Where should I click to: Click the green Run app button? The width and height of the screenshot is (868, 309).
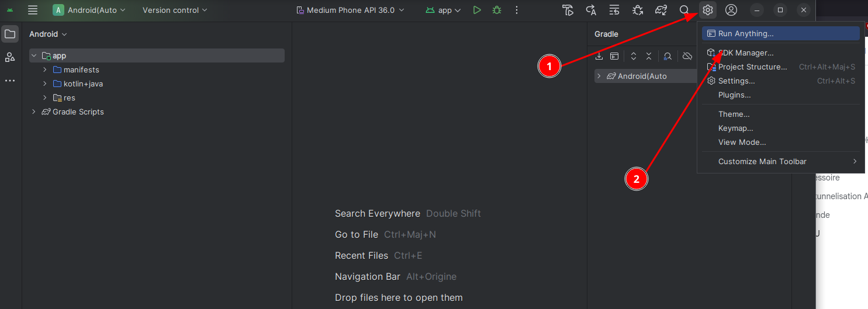click(477, 10)
